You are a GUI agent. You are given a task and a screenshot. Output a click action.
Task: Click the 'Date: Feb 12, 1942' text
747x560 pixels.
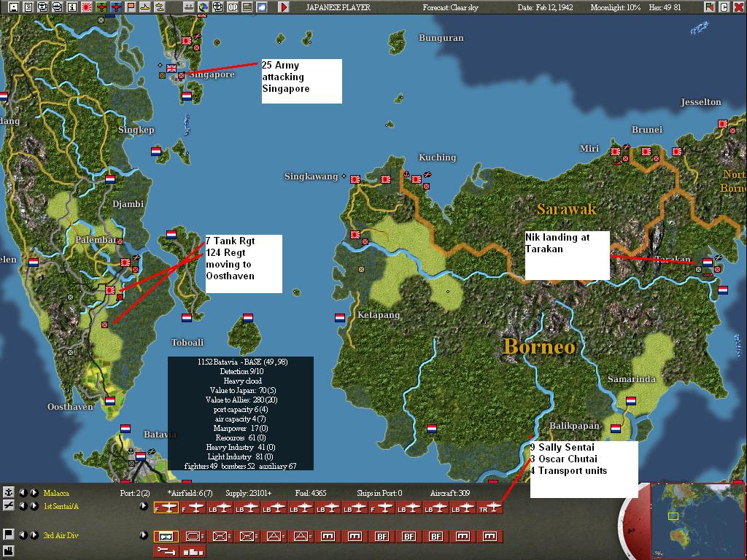tap(545, 7)
